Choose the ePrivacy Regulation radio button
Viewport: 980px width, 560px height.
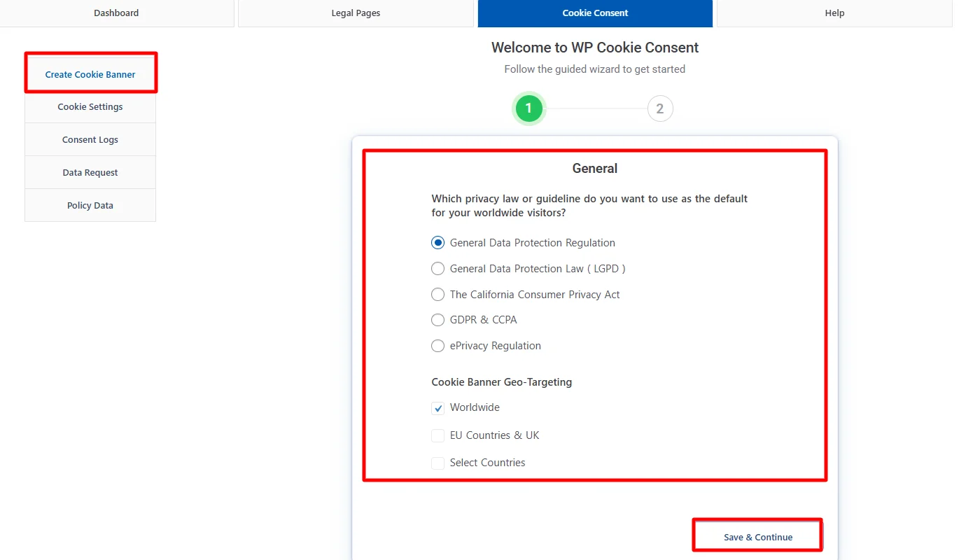tap(438, 346)
